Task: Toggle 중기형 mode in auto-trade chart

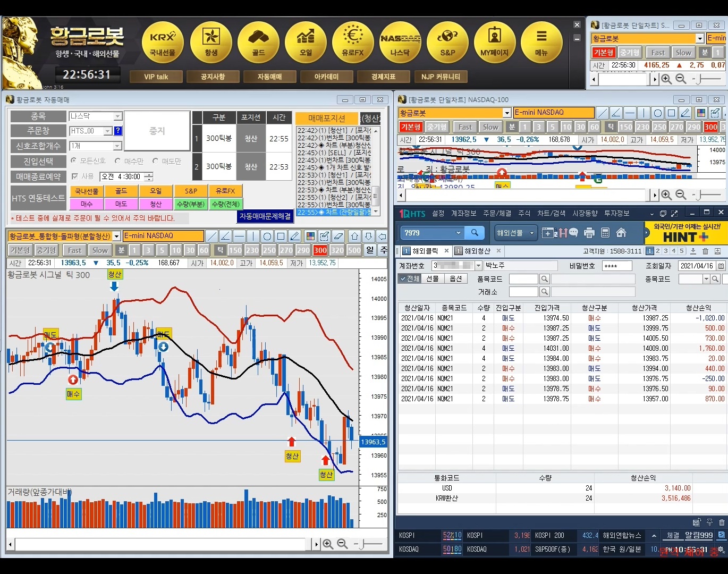Action: [46, 250]
